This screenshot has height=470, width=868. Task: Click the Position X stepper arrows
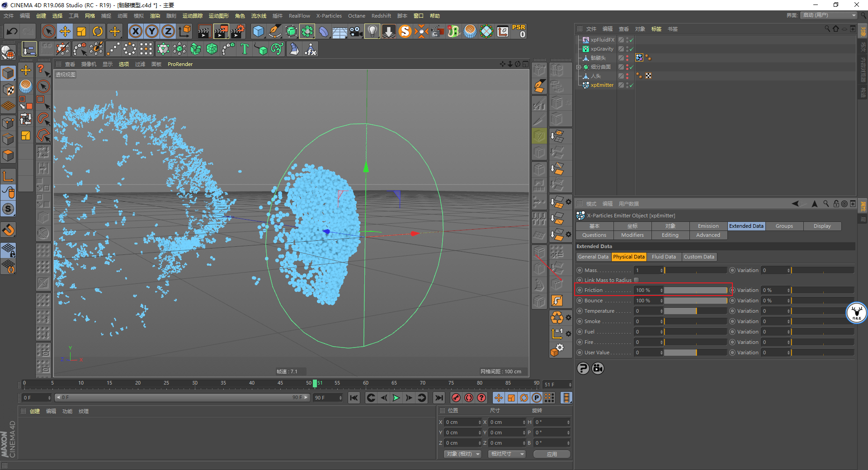click(x=480, y=422)
